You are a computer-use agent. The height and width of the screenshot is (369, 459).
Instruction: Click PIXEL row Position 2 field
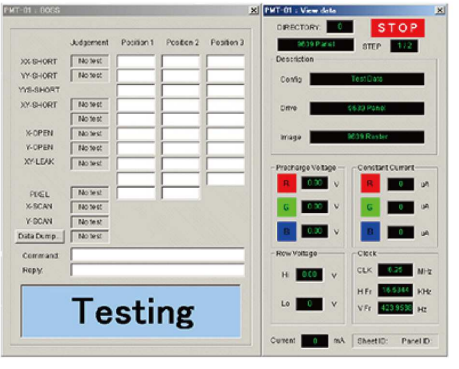click(181, 193)
